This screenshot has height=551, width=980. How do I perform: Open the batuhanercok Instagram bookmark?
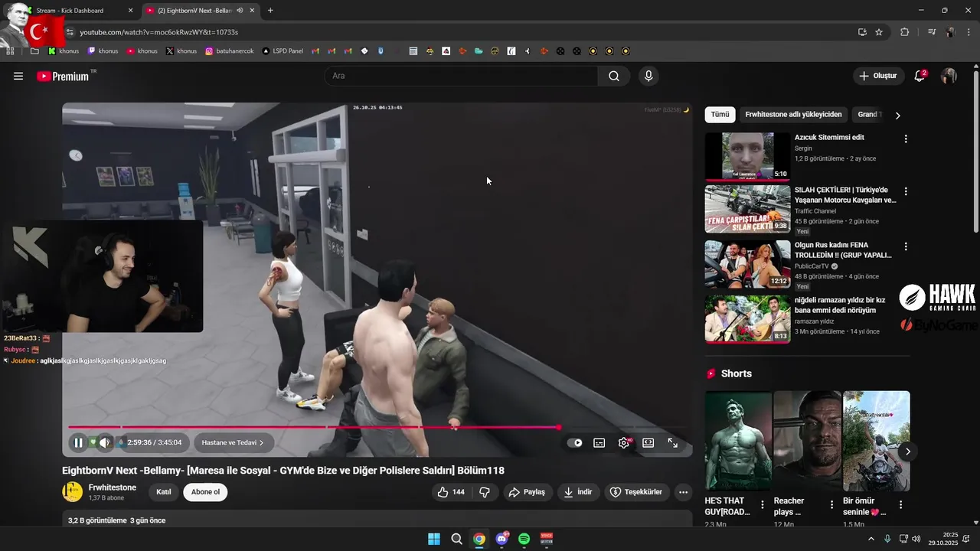coord(230,51)
